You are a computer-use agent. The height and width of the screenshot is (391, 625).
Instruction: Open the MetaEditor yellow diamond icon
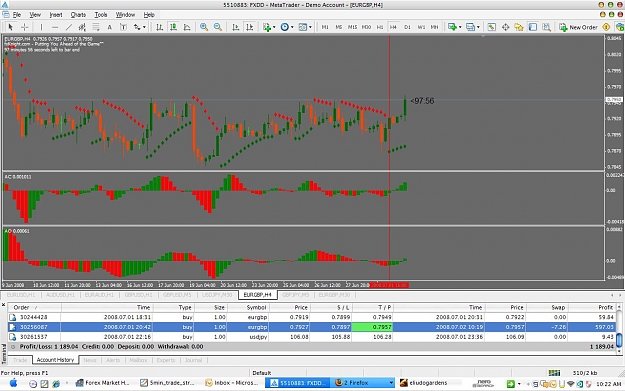[x=606, y=27]
